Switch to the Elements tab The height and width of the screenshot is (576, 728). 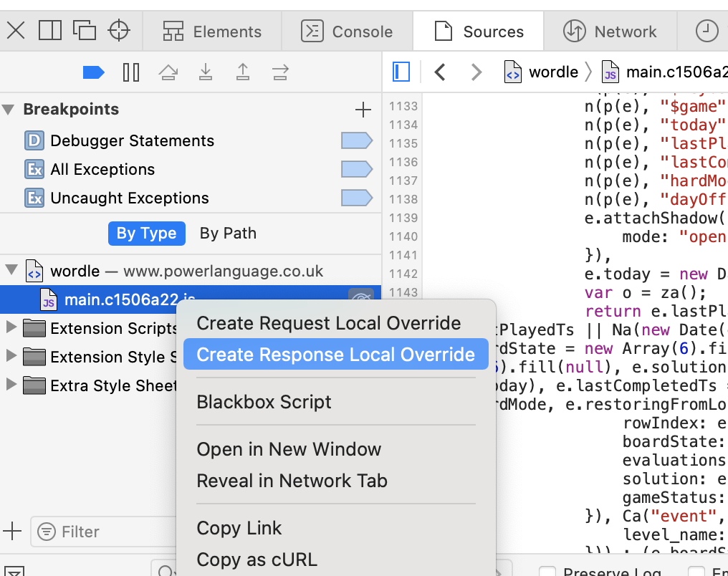[211, 32]
